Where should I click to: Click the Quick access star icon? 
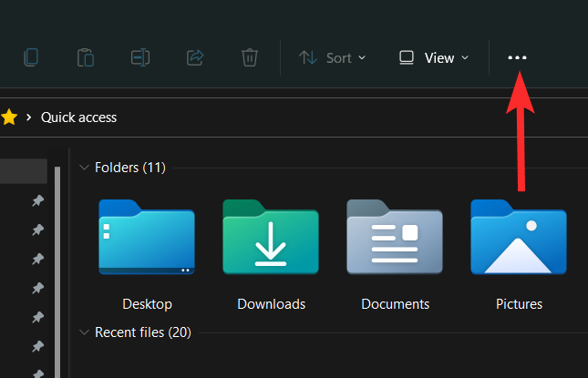click(x=9, y=117)
